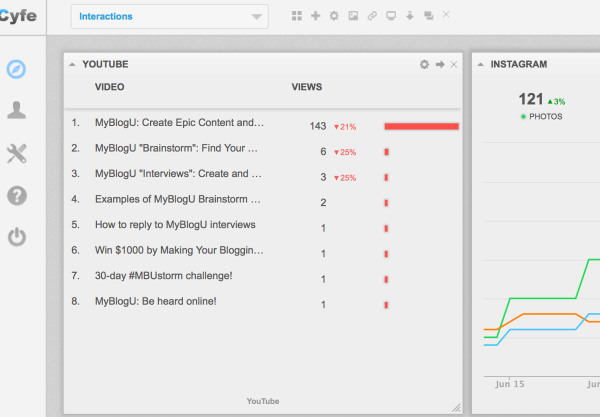Open the Interactions dashboard dropdown
600x417 pixels.
pyautogui.click(x=170, y=16)
